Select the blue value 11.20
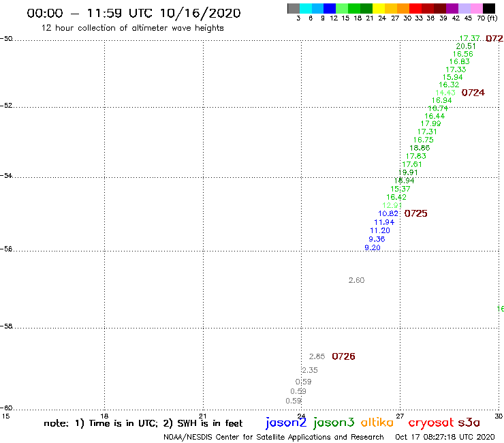Image resolution: width=504 pixels, height=443 pixels. (x=380, y=230)
